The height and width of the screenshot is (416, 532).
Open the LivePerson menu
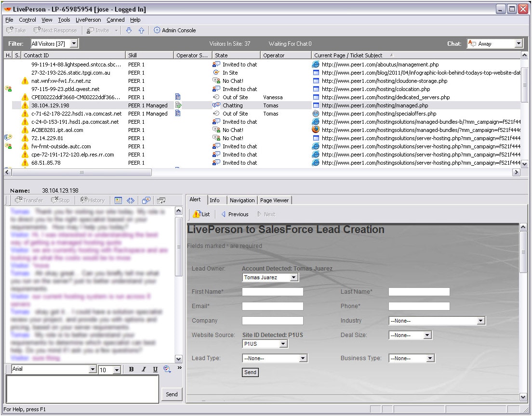click(88, 20)
